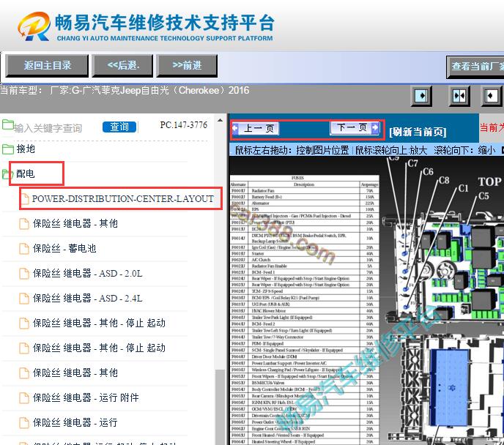504x445 pixels.
Task: Click file icon beside 保险丝 - 蓄电池
Action: [x=24, y=249]
